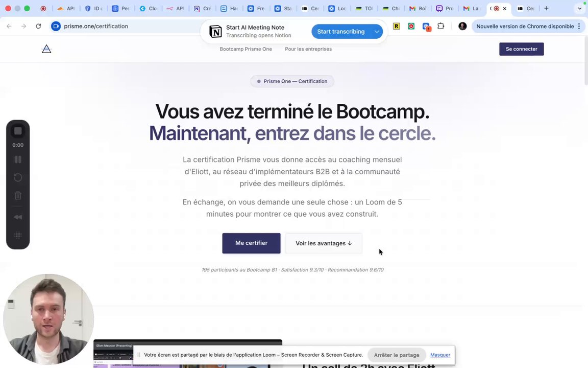Stop the Loom recording
The image size is (588, 368).
pos(18,131)
